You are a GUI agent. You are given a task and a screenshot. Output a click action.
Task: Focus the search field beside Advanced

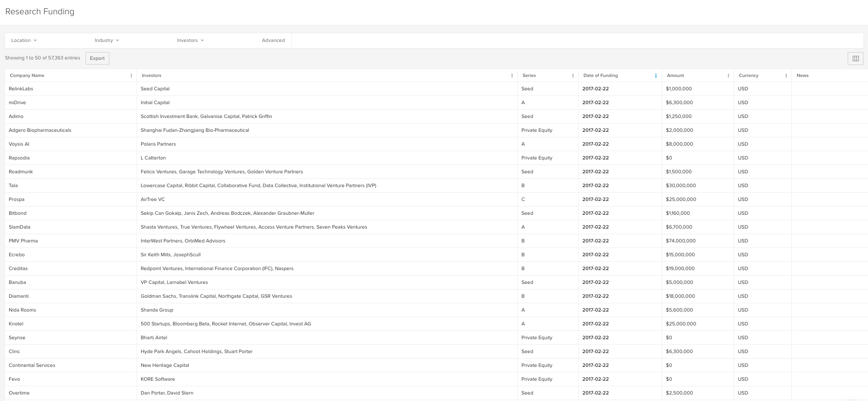pyautogui.click(x=577, y=40)
